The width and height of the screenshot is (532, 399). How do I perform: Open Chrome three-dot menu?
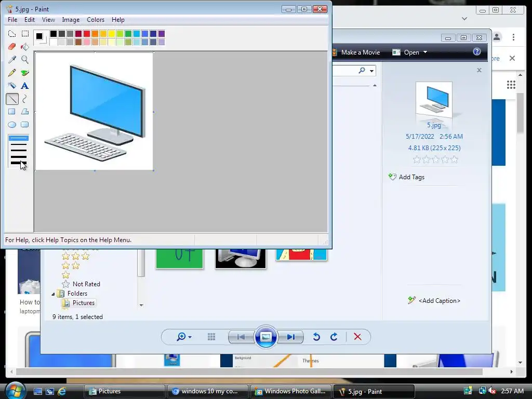pos(513,37)
